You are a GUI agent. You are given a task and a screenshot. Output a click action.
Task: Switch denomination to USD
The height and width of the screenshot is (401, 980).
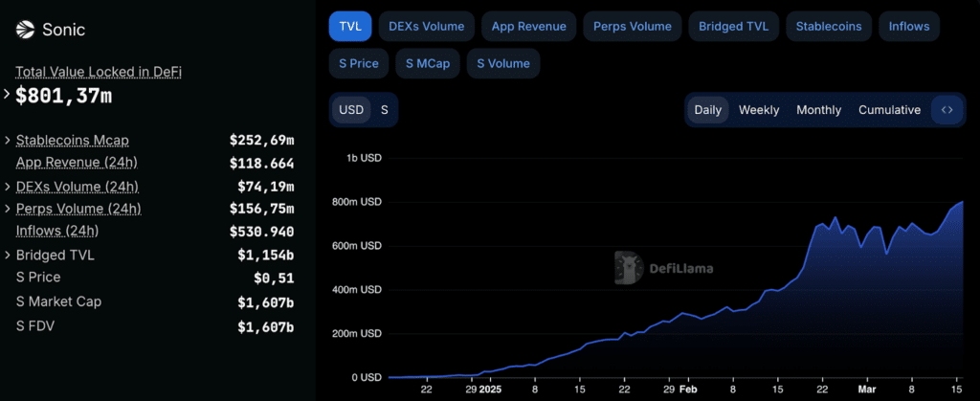(x=351, y=110)
